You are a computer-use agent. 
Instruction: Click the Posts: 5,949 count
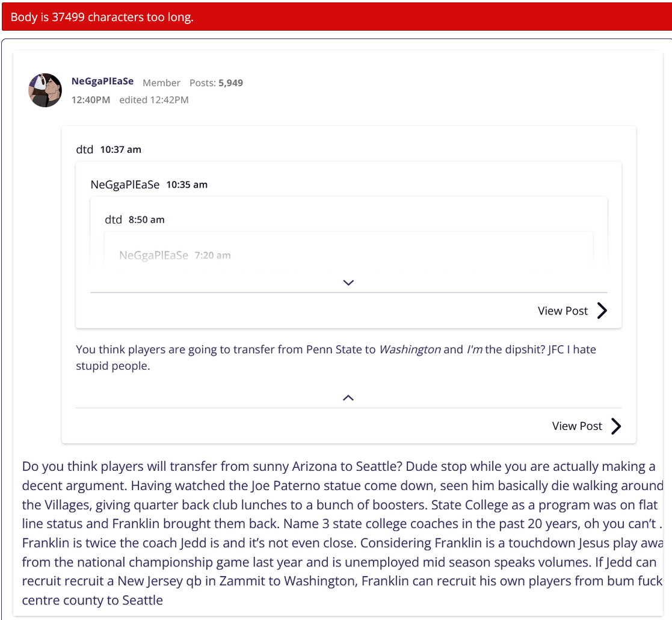click(x=216, y=83)
